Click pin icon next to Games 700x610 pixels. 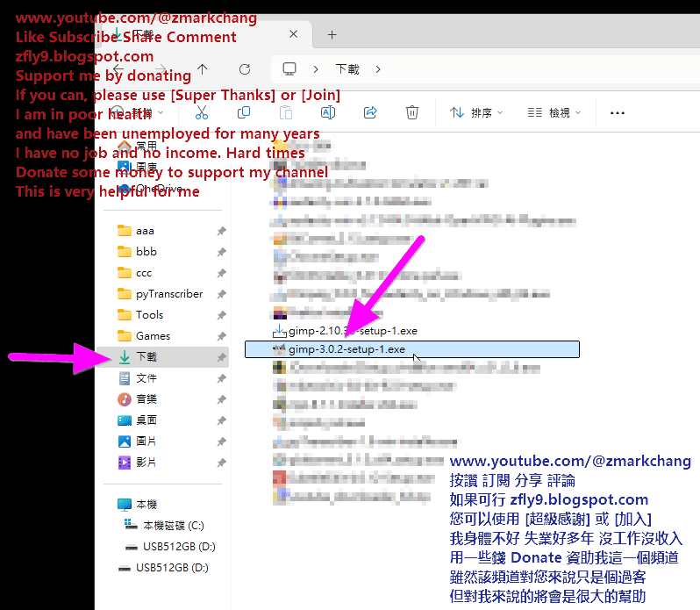tap(221, 336)
